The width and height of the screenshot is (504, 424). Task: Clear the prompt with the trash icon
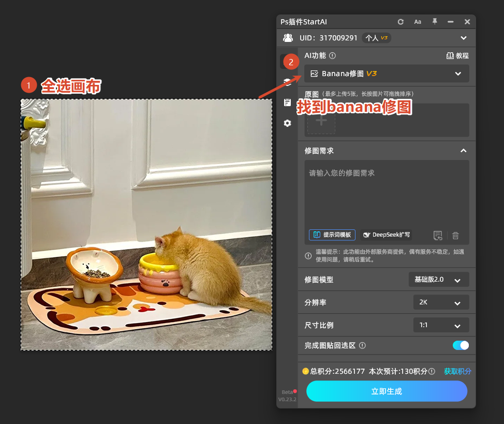click(455, 236)
